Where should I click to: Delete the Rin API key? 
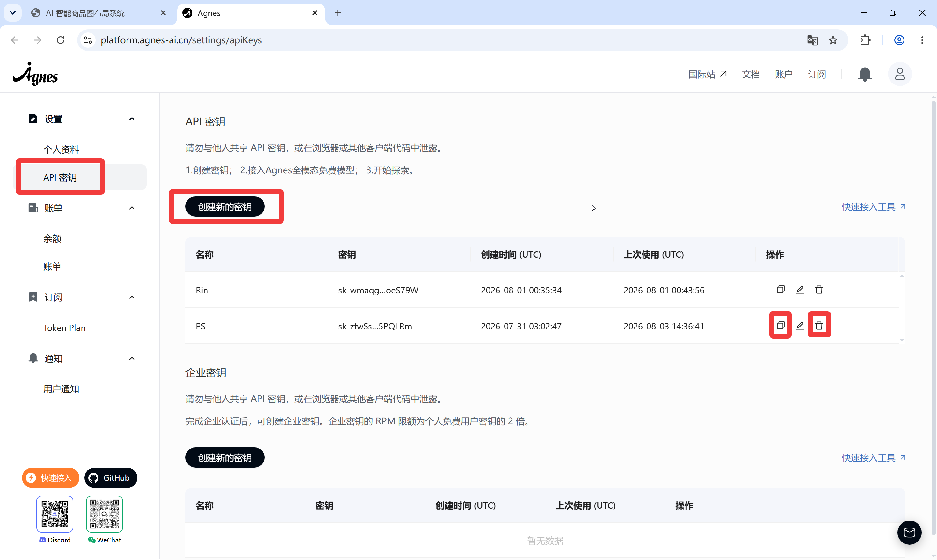click(819, 290)
